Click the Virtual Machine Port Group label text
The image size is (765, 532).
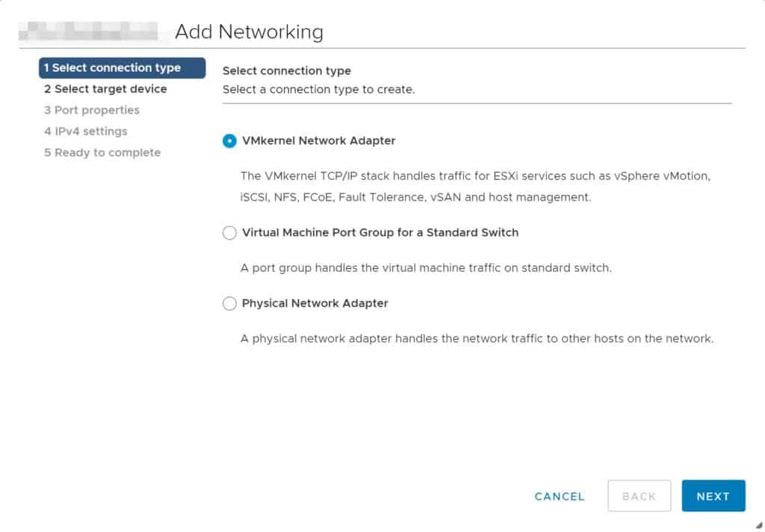tap(380, 232)
